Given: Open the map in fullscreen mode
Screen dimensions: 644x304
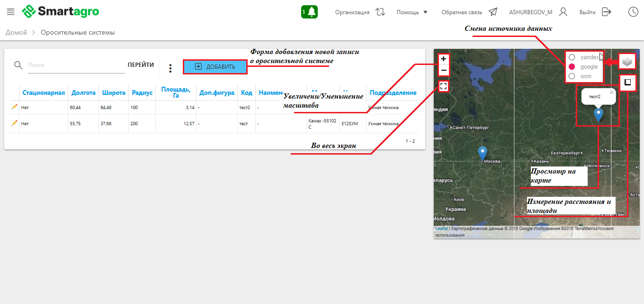Looking at the screenshot, I should click(443, 86).
